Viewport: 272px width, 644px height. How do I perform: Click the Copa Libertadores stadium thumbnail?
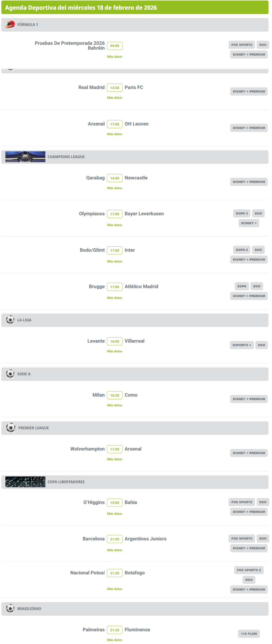pos(25,482)
